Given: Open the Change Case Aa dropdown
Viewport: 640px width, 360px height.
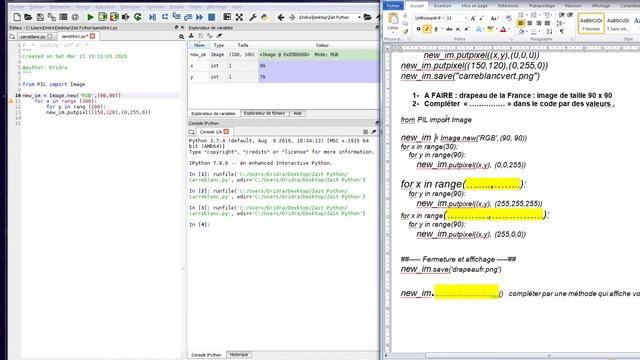Looking at the screenshot, I should coord(495,18).
